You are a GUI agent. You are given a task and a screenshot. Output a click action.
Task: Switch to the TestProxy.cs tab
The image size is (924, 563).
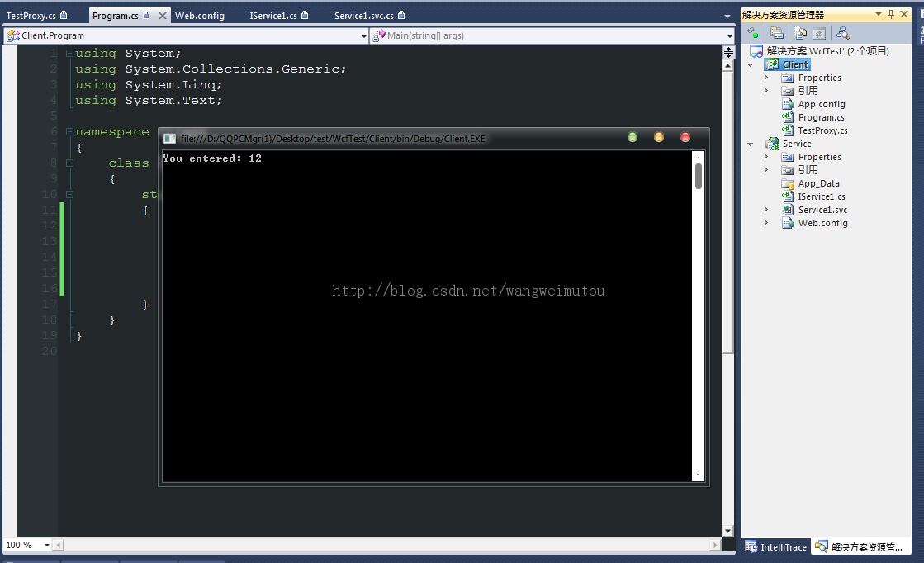click(x=36, y=16)
